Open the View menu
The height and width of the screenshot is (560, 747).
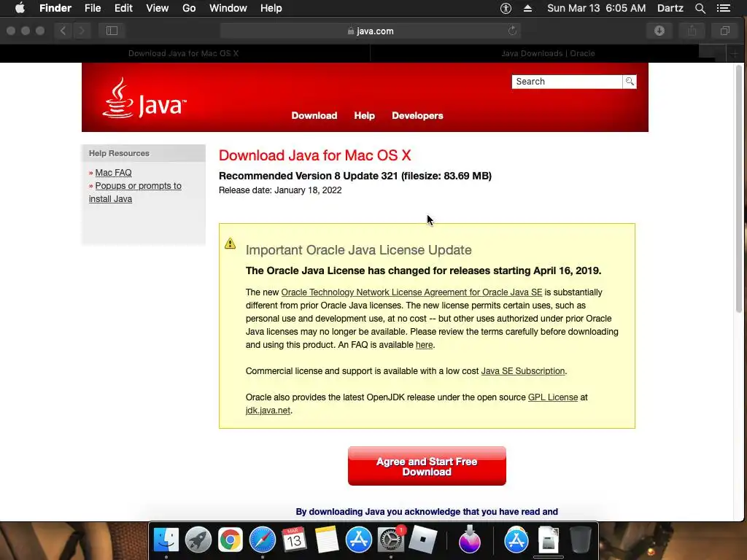(x=158, y=8)
